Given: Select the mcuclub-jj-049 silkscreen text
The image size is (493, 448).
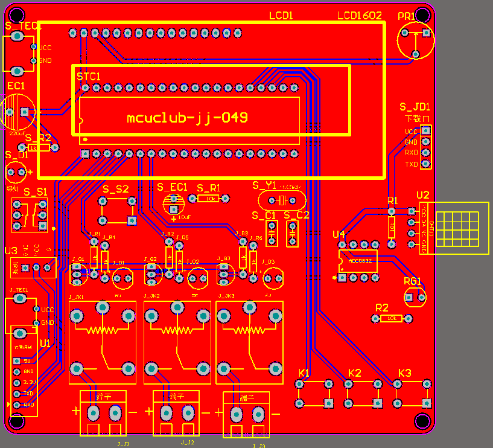Looking at the screenshot, I should pyautogui.click(x=188, y=118).
